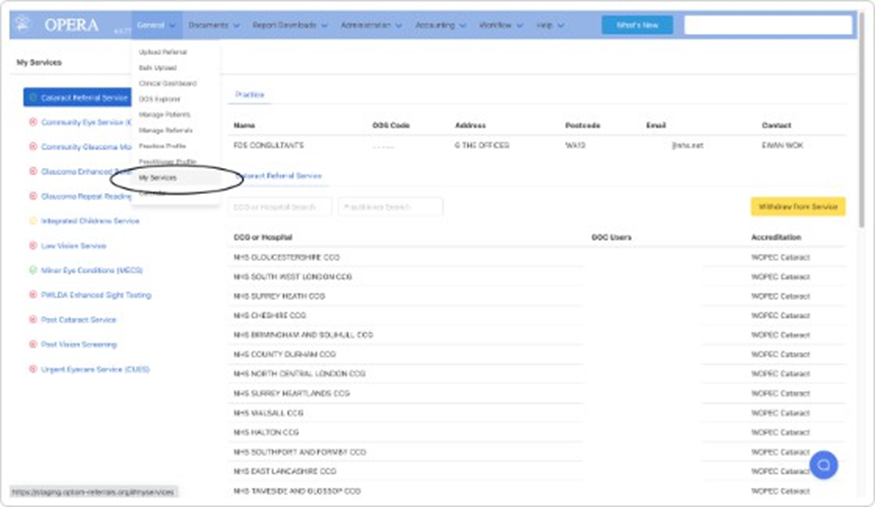Click the NHS CHESHIRE CCG row
This screenshot has width=875, height=507.
[x=537, y=315]
